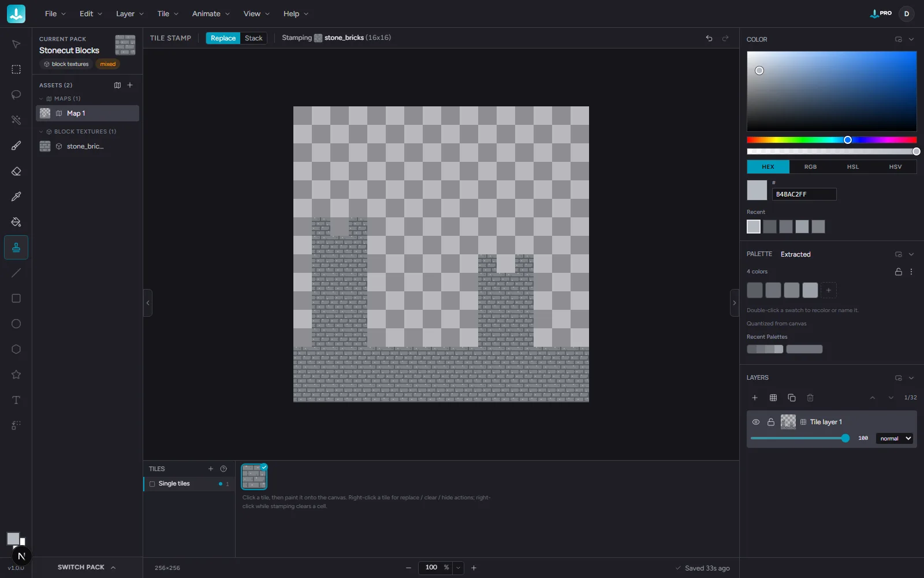Select the brush tool

(16, 146)
